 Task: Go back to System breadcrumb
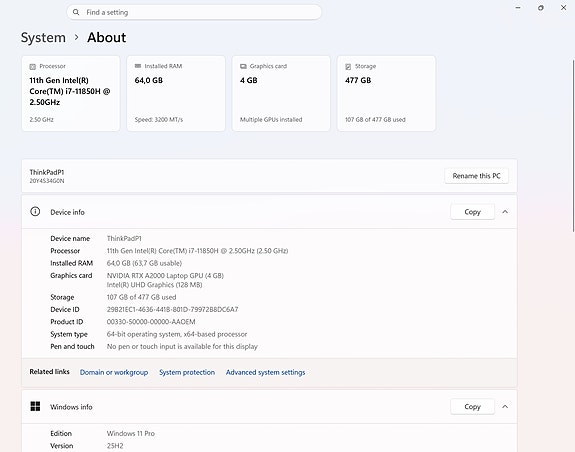coord(43,37)
